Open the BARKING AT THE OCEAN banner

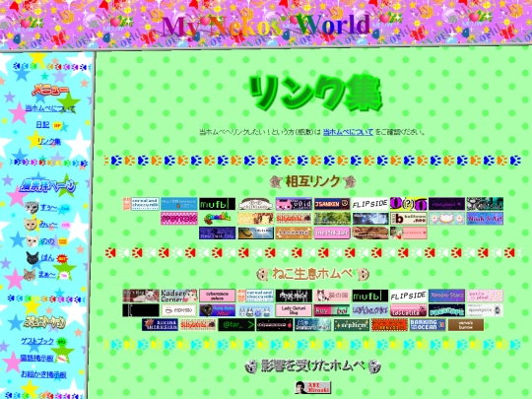(428, 325)
